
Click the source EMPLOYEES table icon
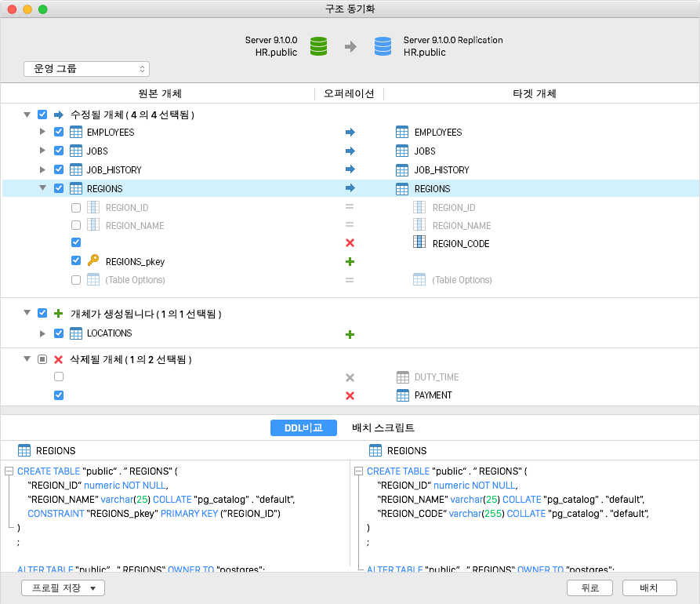click(76, 132)
